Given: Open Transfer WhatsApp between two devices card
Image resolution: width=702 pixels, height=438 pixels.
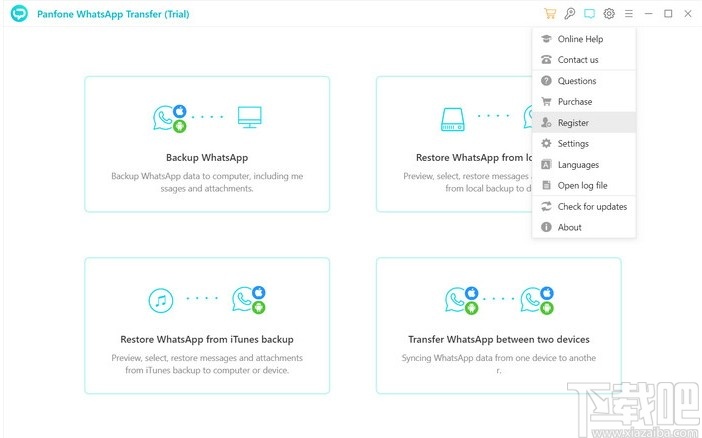Looking at the screenshot, I should point(499,326).
